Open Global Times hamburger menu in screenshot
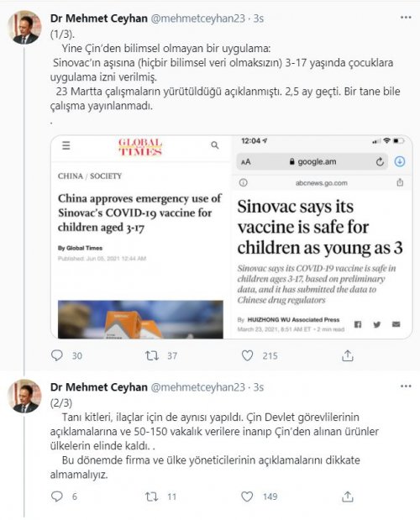420x520 pixels. click(x=66, y=145)
